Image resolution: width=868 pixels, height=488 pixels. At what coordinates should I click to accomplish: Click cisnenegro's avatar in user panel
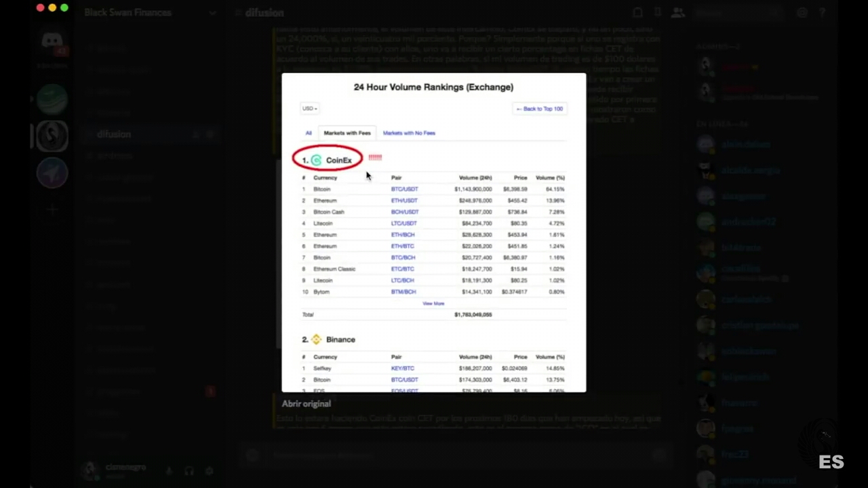(90, 470)
